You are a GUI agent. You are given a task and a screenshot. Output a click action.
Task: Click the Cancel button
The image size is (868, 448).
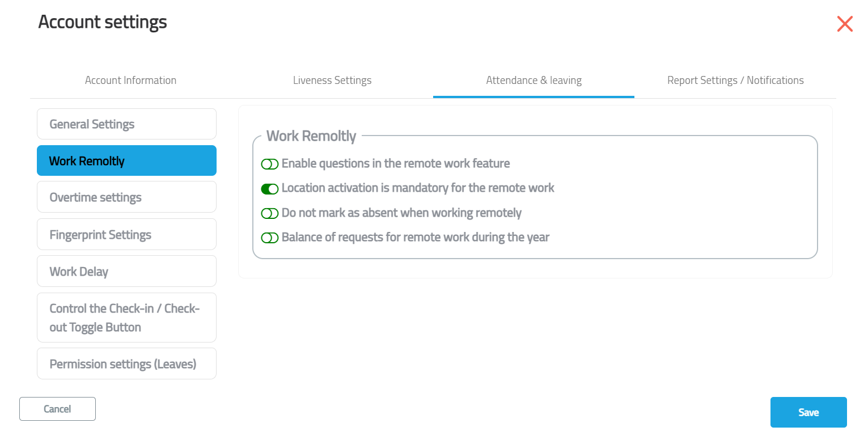coord(57,409)
